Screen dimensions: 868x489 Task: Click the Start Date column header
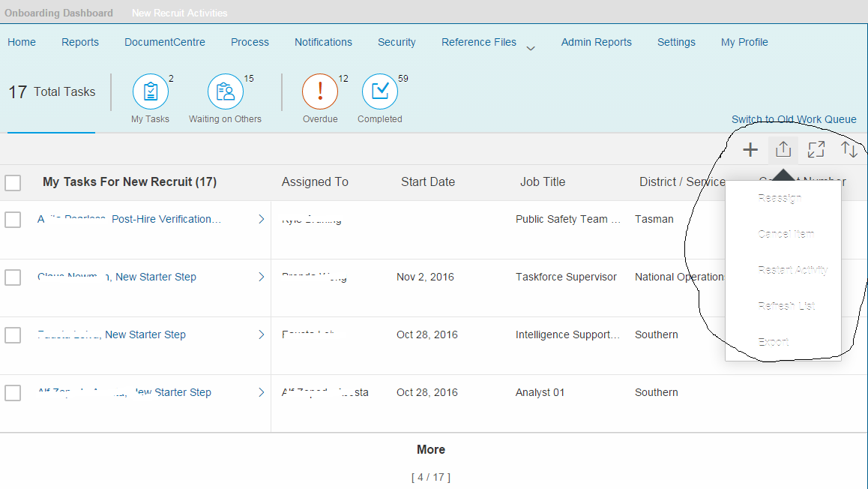click(428, 181)
